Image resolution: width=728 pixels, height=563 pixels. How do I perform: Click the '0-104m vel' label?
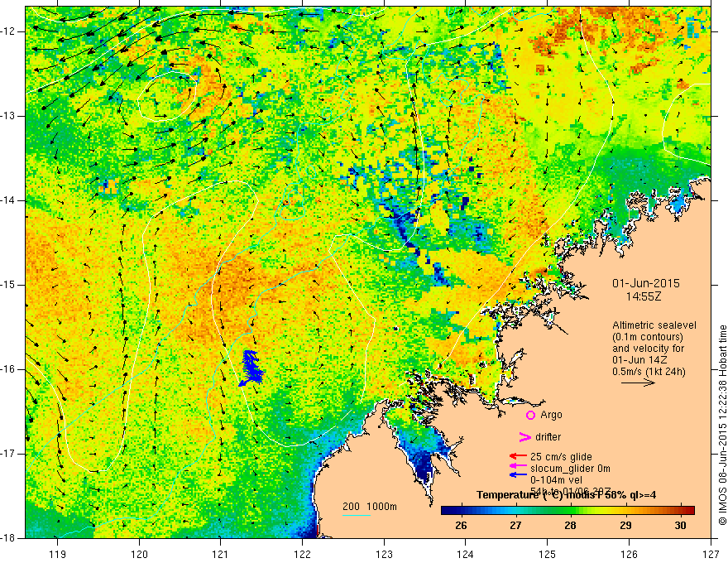click(556, 480)
